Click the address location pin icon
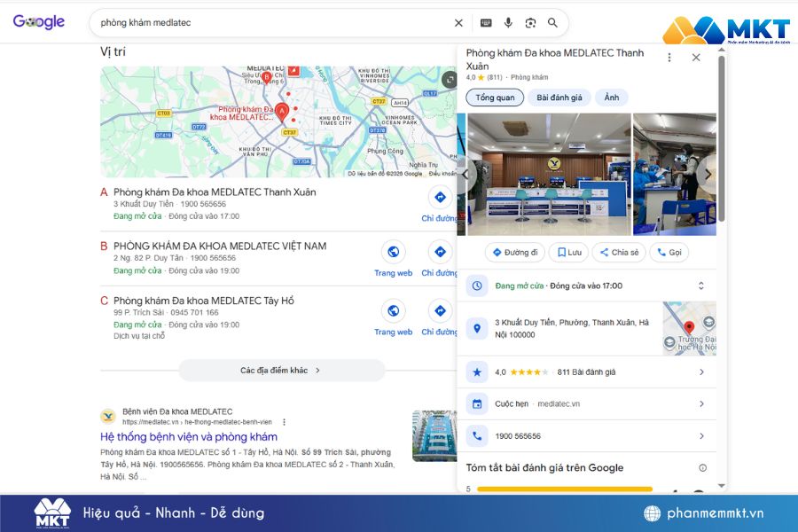This screenshot has width=798, height=532. coord(477,328)
